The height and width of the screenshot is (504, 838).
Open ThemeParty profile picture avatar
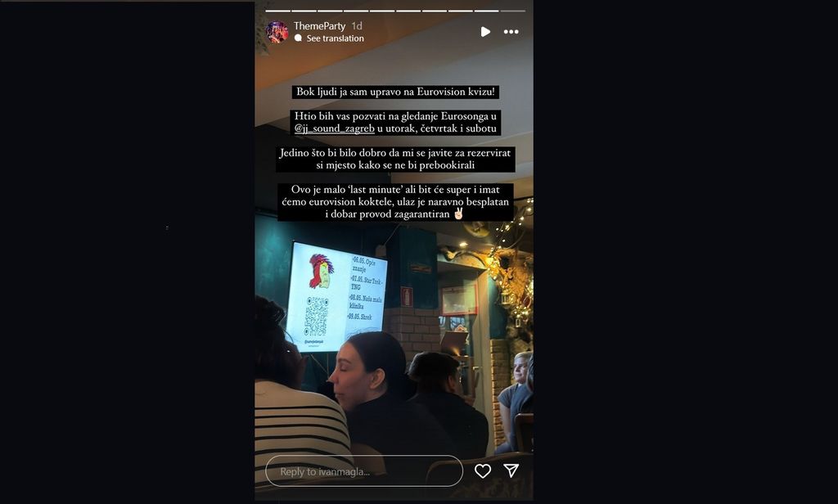[277, 32]
